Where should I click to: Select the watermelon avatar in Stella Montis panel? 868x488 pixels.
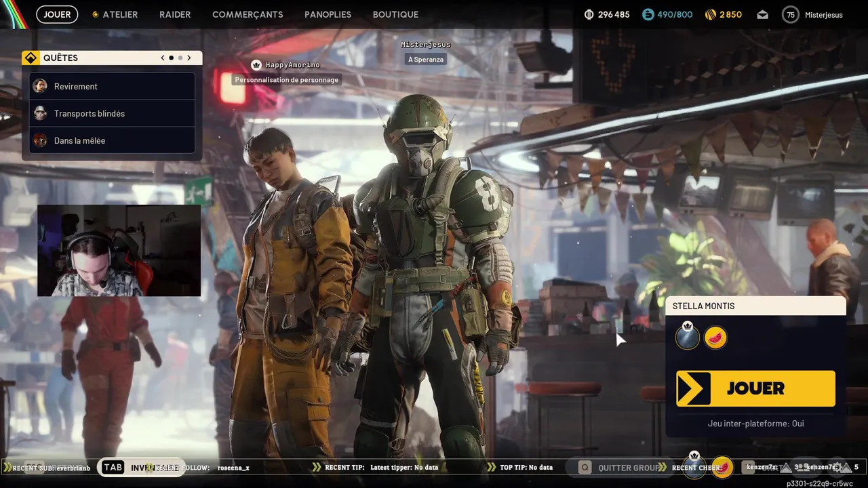coord(715,337)
